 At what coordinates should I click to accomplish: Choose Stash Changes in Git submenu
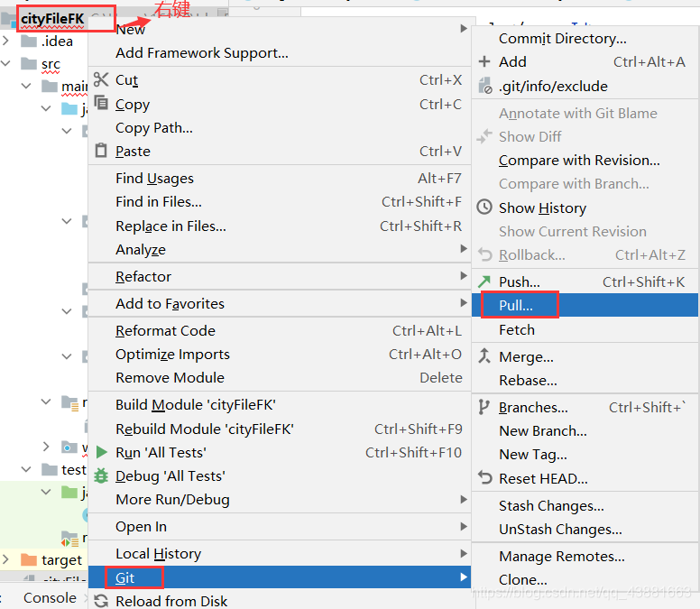(585, 506)
